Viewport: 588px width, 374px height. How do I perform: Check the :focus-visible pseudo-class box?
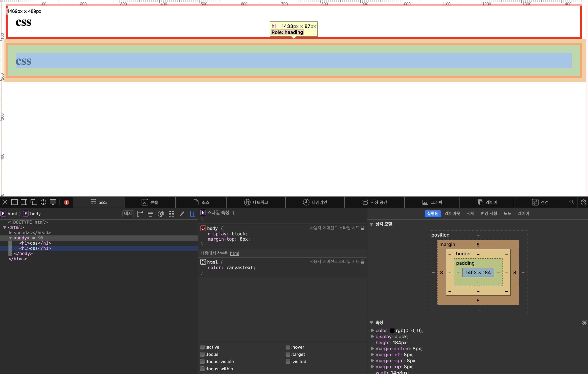pos(202,361)
